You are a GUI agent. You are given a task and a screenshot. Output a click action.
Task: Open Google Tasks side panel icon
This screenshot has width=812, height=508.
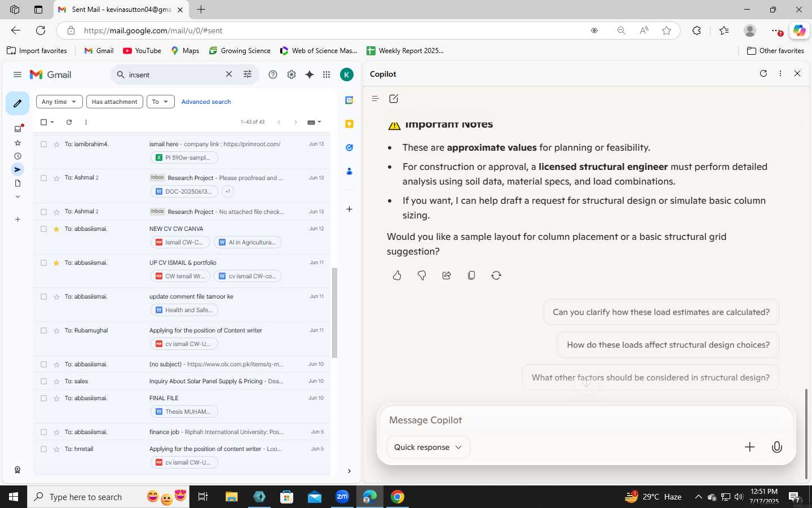click(349, 147)
